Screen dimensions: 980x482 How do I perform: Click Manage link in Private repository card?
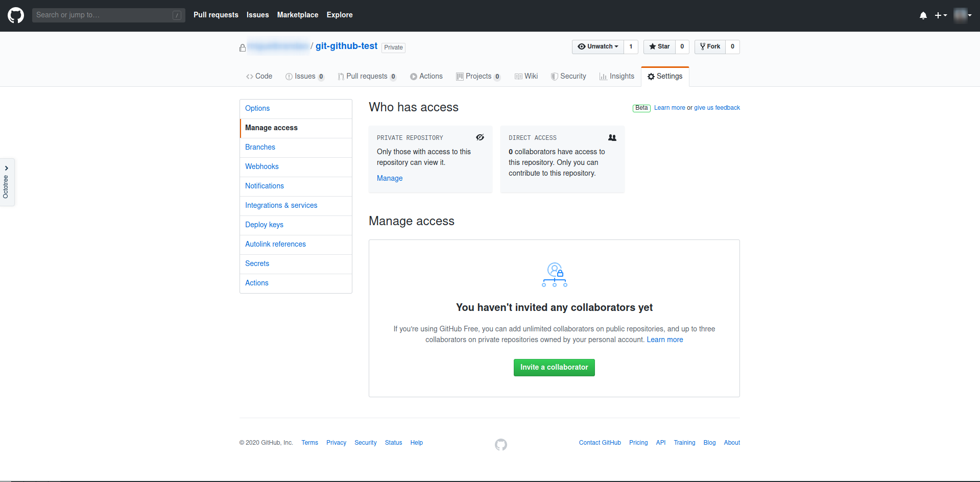pos(390,178)
